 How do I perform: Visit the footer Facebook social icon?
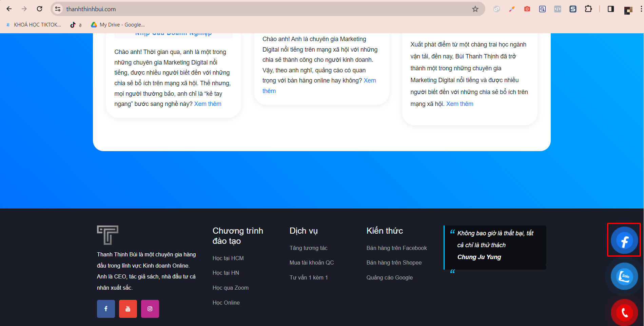pos(106,309)
